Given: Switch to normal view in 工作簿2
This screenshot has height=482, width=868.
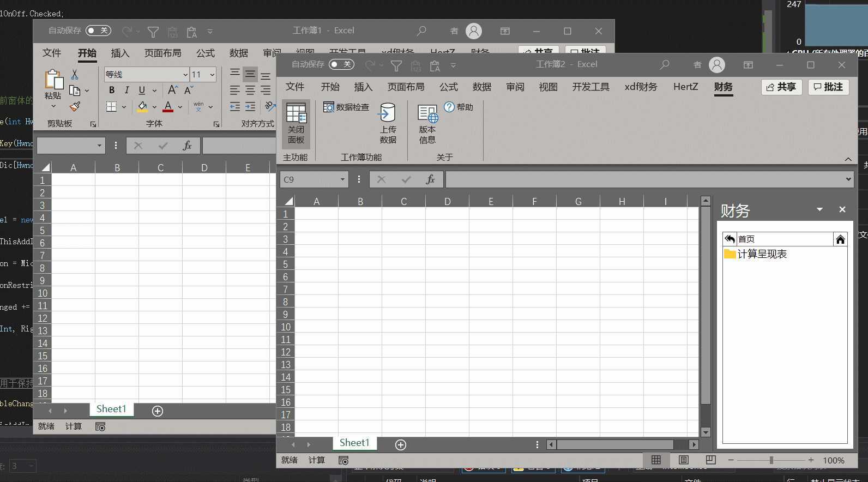Looking at the screenshot, I should click(656, 460).
